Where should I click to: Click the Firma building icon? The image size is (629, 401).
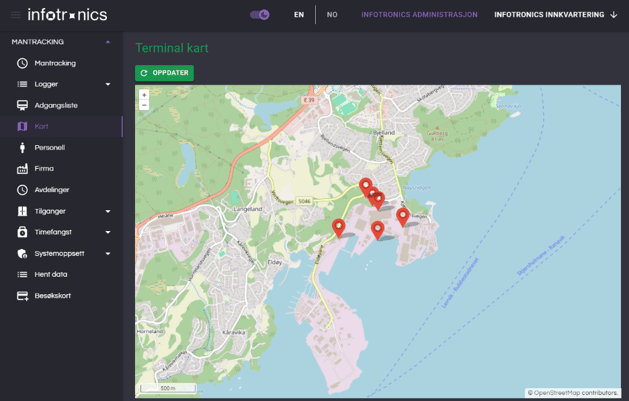point(22,169)
